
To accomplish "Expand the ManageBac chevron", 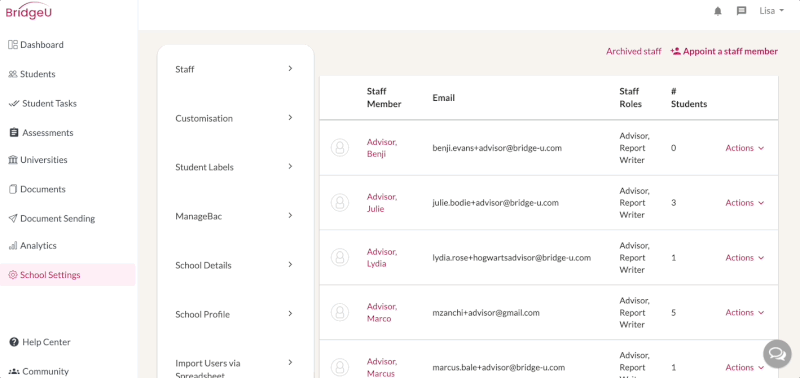I will pos(290,215).
